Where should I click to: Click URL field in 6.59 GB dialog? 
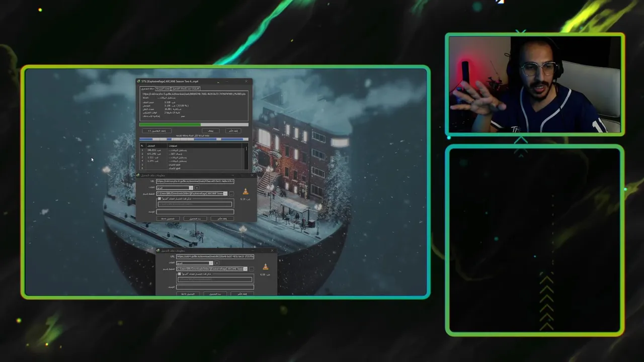pyautogui.click(x=215, y=256)
